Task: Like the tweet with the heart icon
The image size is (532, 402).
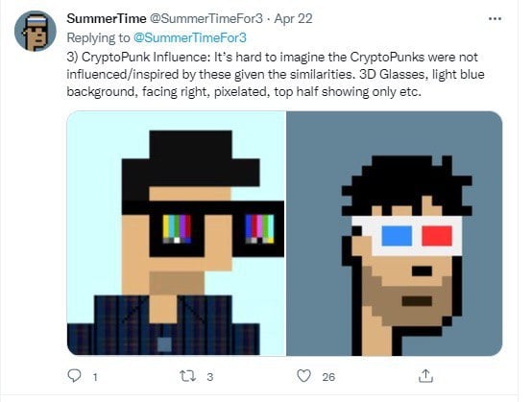Action: [303, 376]
